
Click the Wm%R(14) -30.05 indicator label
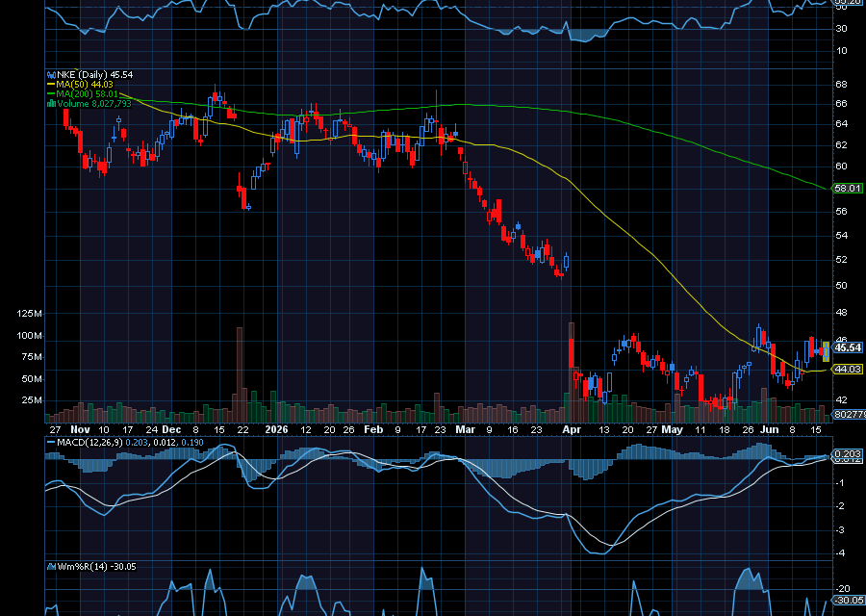(96, 566)
